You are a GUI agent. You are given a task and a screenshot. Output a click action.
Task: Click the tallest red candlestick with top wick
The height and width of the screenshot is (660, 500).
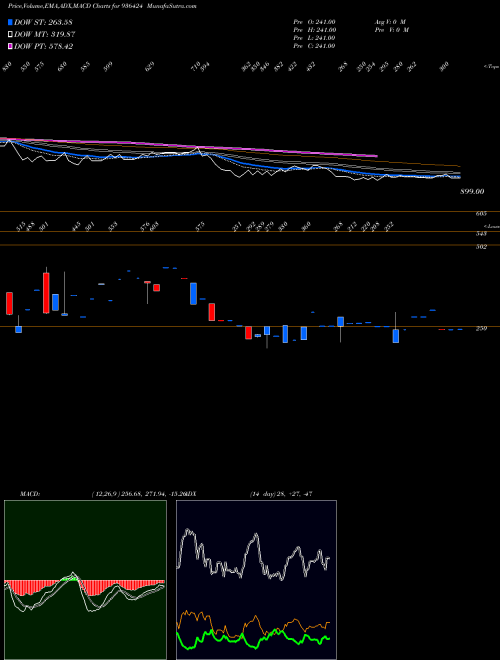[46, 292]
